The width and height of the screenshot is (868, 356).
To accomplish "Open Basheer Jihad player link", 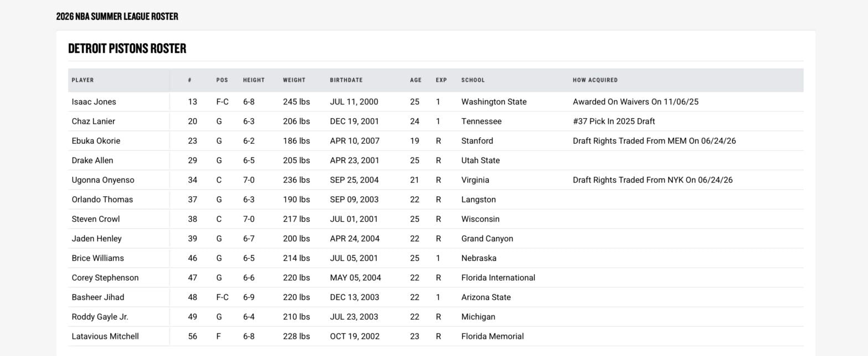I will pos(98,297).
